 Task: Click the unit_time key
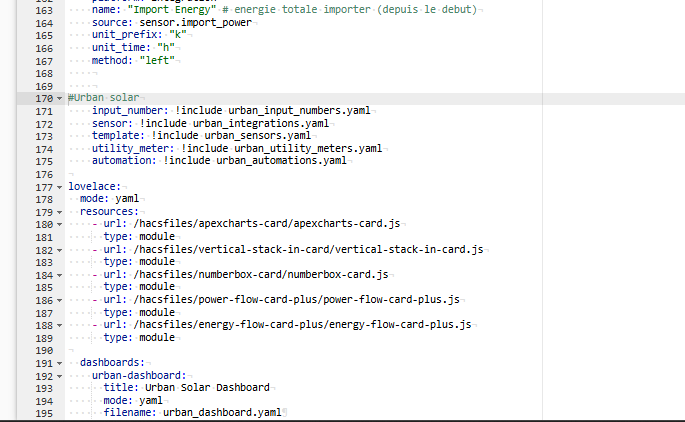[121, 48]
